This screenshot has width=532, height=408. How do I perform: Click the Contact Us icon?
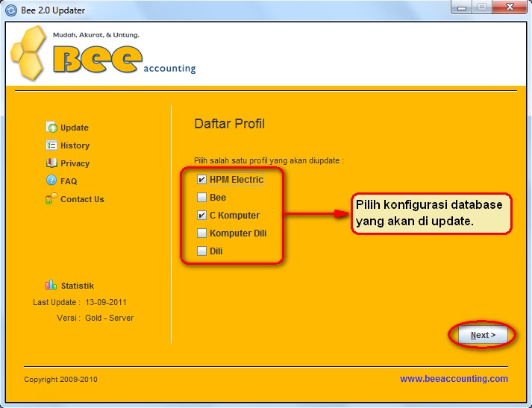point(51,199)
